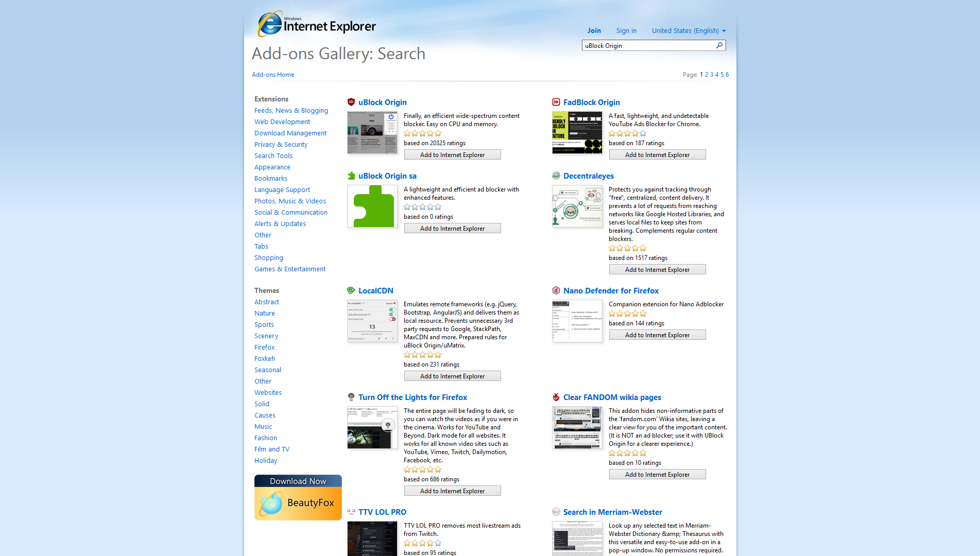
Task: Add FadBlock Origin to Internet Explorer
Action: point(657,154)
